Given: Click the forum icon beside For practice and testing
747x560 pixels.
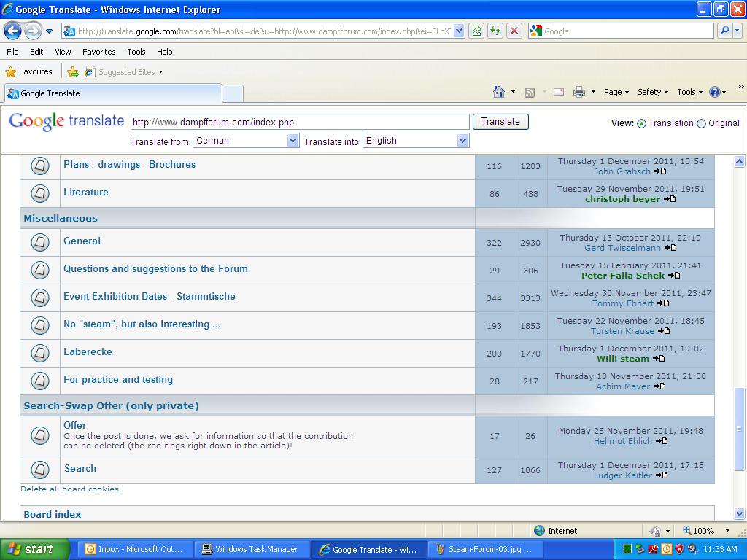Looking at the screenshot, I should tap(40, 381).
